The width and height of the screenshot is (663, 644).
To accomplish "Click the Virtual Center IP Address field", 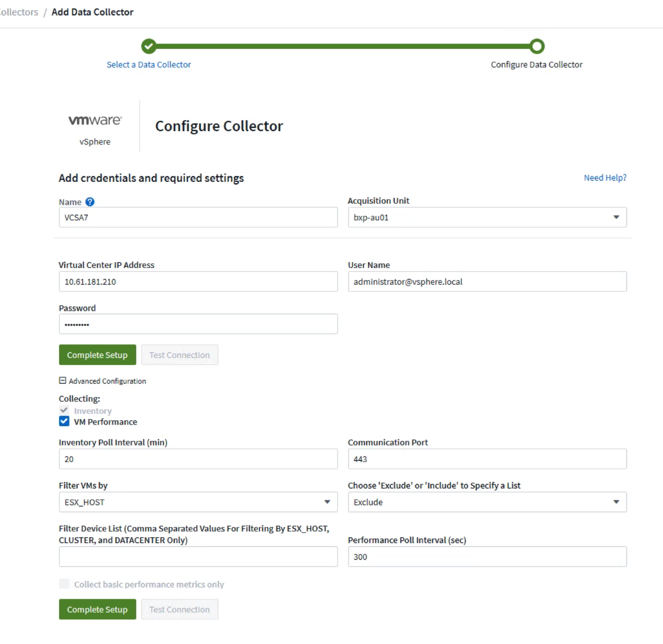I will click(x=198, y=282).
